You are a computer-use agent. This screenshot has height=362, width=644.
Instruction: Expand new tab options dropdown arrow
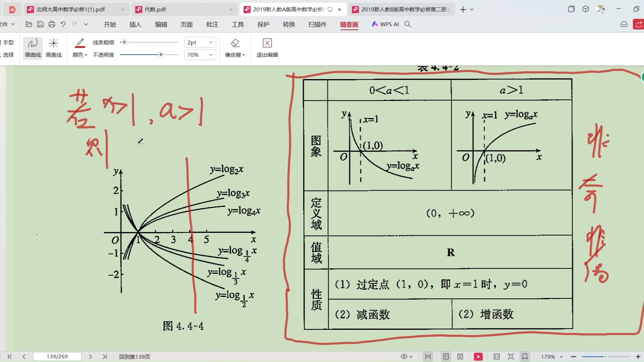coord(472,10)
